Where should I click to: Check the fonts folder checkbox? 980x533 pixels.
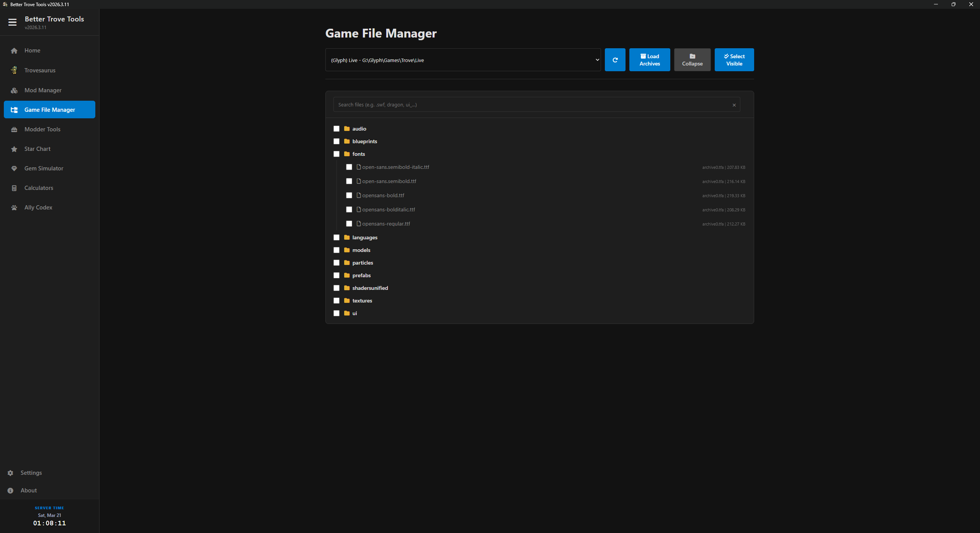(336, 154)
